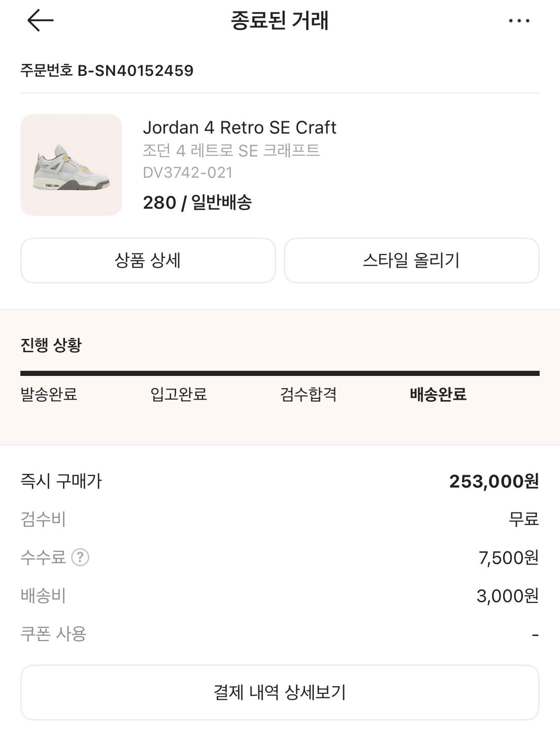Viewport: 560px width, 734px height.
Task: Open the Jordan 4 sneaker thumbnail
Action: click(71, 165)
